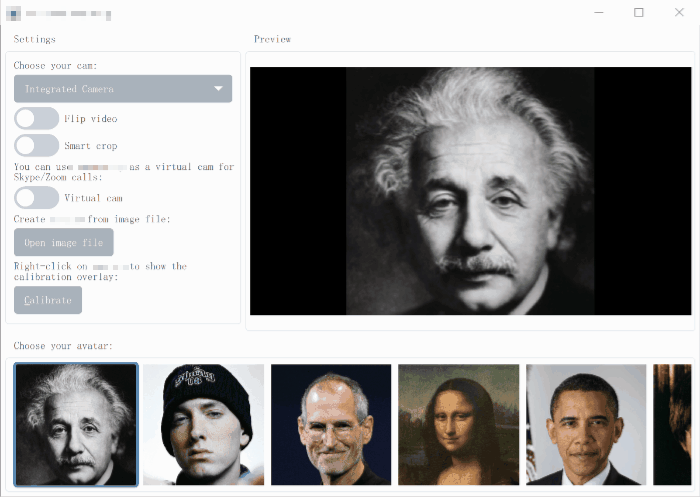
Task: Open the Integrated Camera dropdown
Action: [x=123, y=89]
